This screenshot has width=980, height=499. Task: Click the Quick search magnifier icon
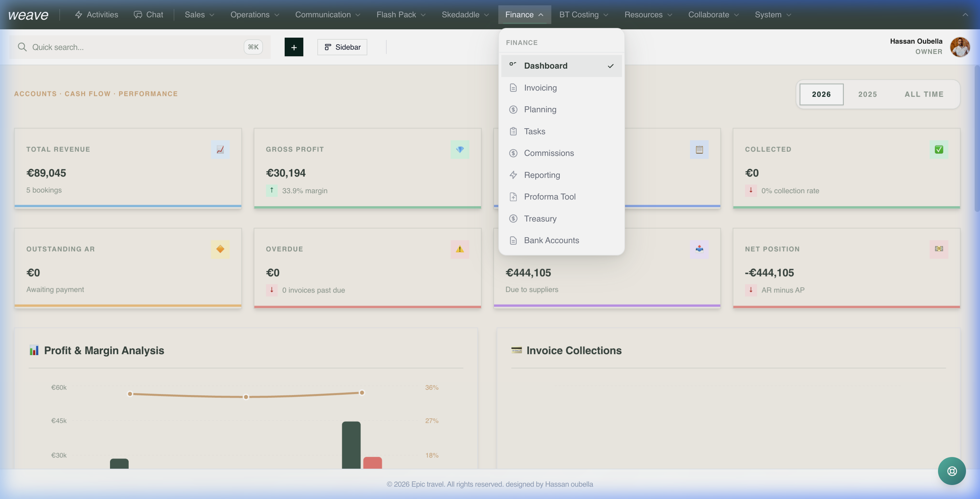[x=22, y=47]
